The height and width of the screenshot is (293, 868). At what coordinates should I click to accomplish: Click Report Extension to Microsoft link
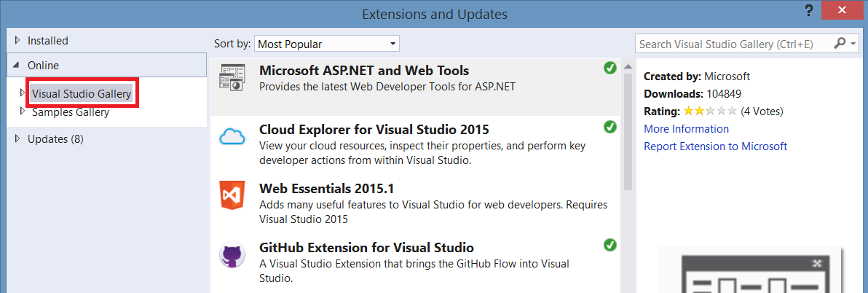pos(715,146)
